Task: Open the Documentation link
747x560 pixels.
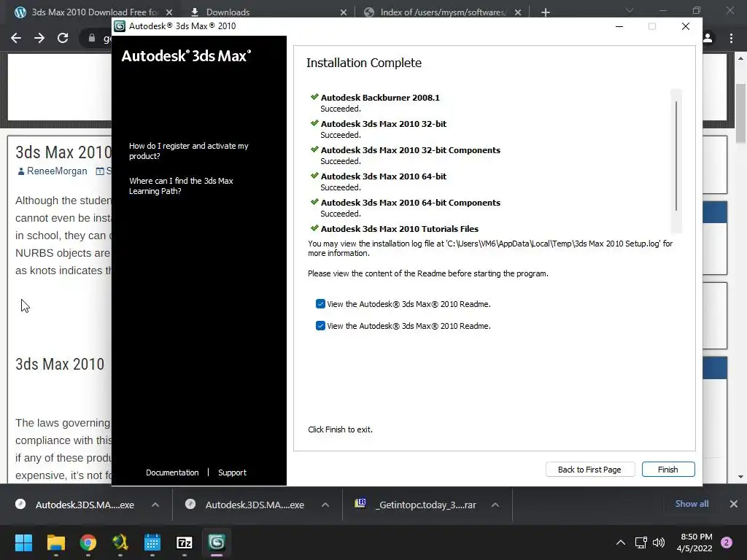Action: pos(172,472)
